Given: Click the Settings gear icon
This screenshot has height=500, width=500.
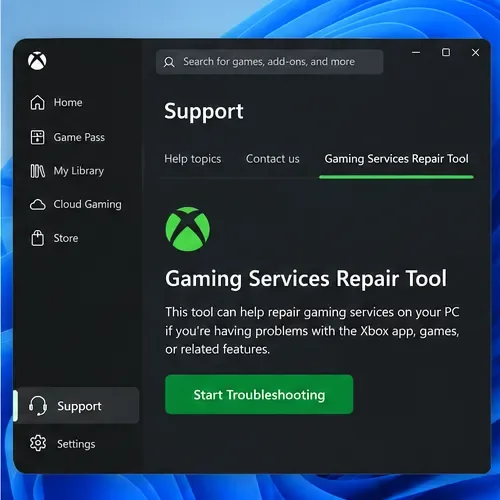Looking at the screenshot, I should click(x=38, y=443).
